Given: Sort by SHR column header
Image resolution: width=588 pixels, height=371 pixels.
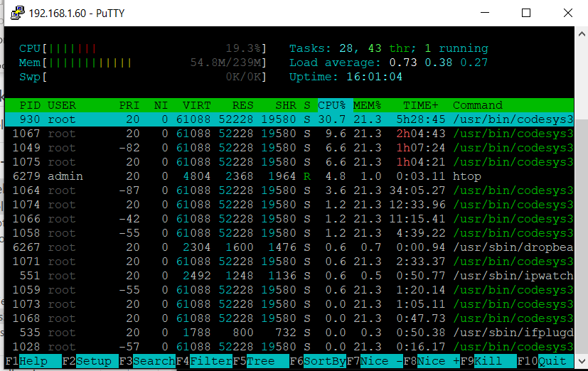Looking at the screenshot, I should click(x=286, y=105).
